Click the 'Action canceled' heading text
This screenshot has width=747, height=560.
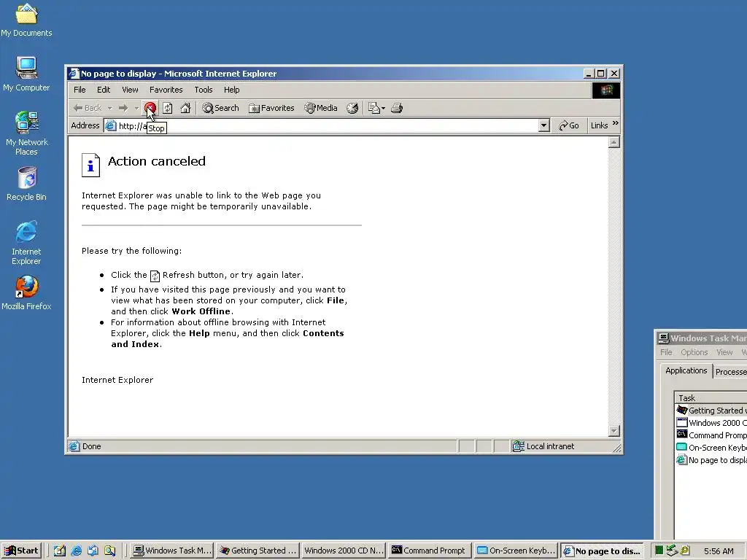pos(157,161)
